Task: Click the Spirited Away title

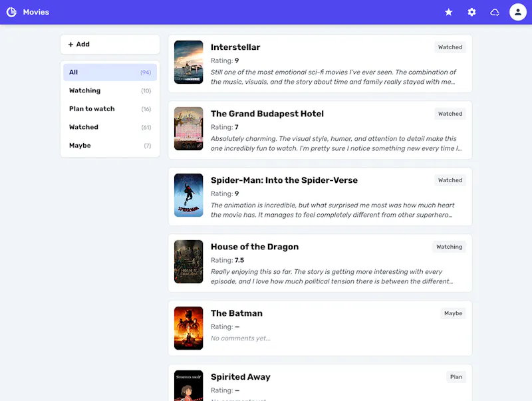Action: [x=241, y=377]
